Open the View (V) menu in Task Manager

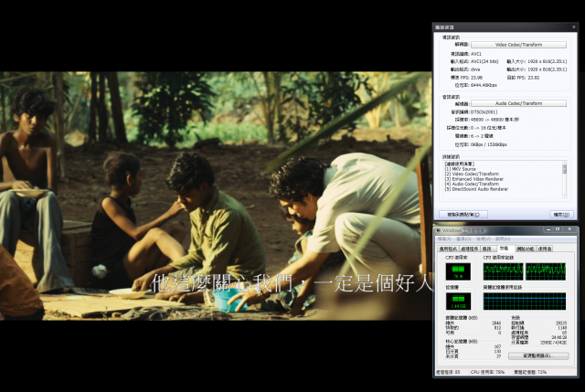point(484,239)
